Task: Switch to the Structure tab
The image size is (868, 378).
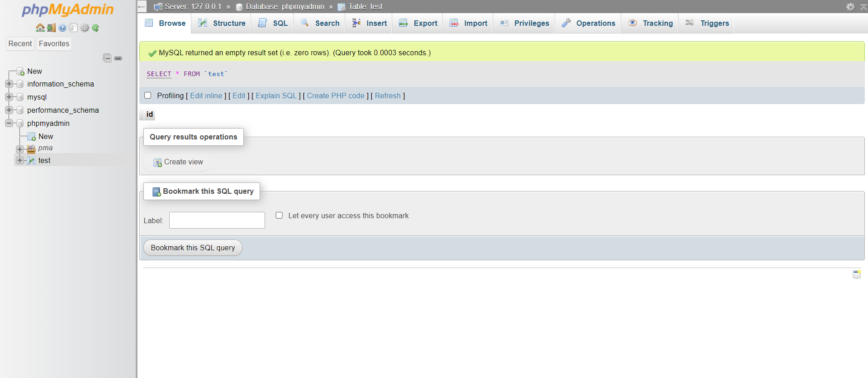Action: (x=222, y=23)
